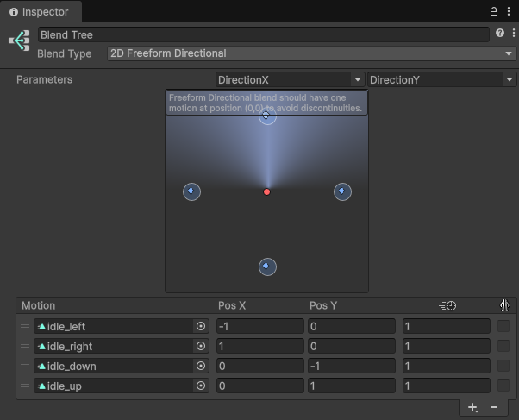Edit Pos X value for idle_down

tap(260, 366)
